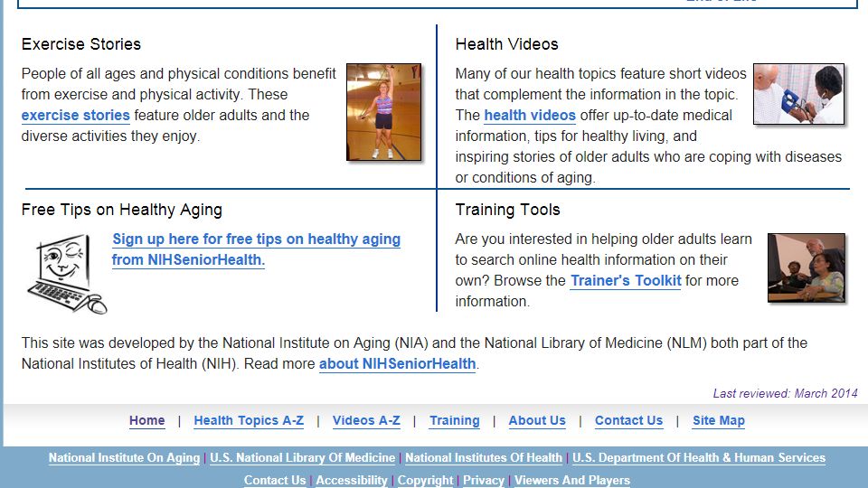The image size is (868, 488).
Task: Open the About Us page
Action: pos(537,420)
